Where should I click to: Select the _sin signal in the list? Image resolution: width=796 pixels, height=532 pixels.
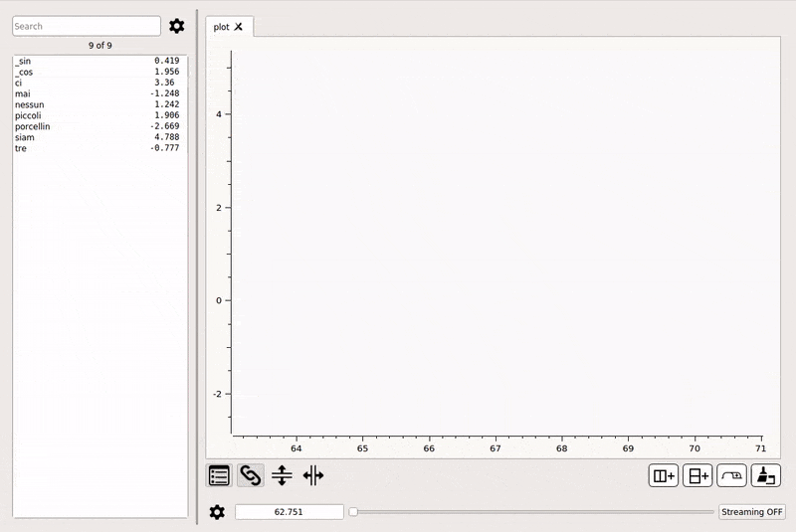pos(98,61)
